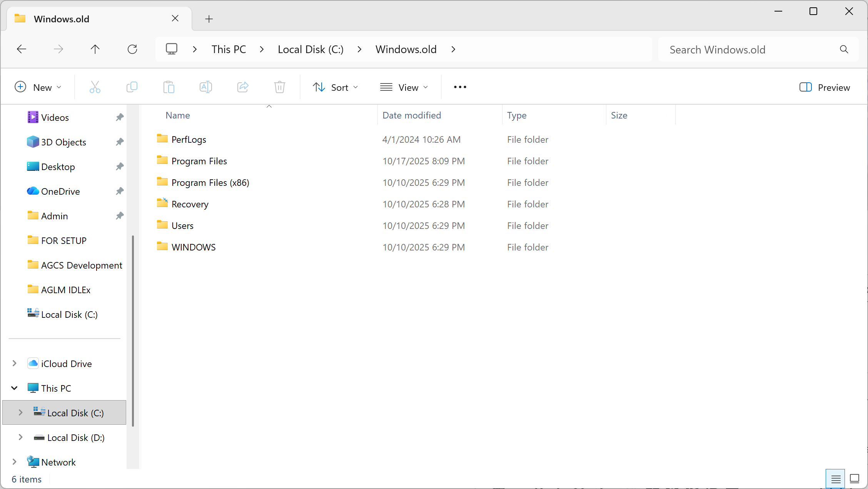Open chevron after Local Disk (C:) breadcrumb
The height and width of the screenshot is (489, 868).
coord(359,49)
